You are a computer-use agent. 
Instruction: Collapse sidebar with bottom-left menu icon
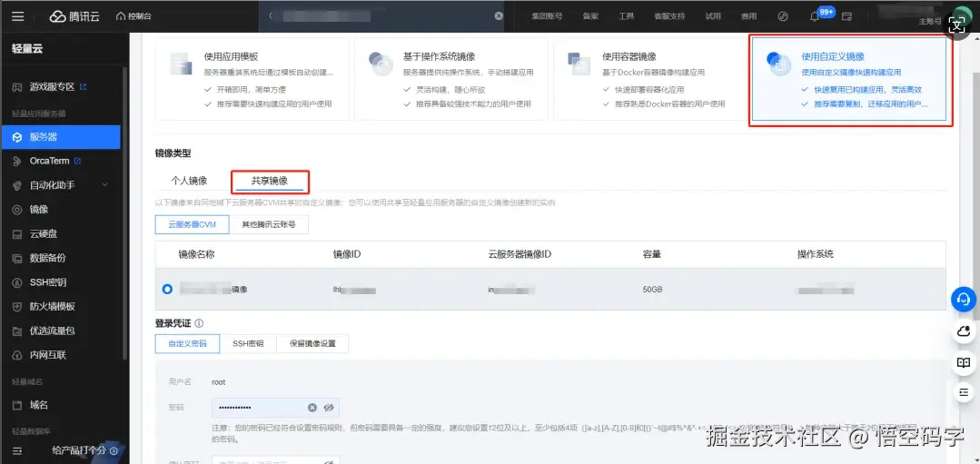point(17,450)
